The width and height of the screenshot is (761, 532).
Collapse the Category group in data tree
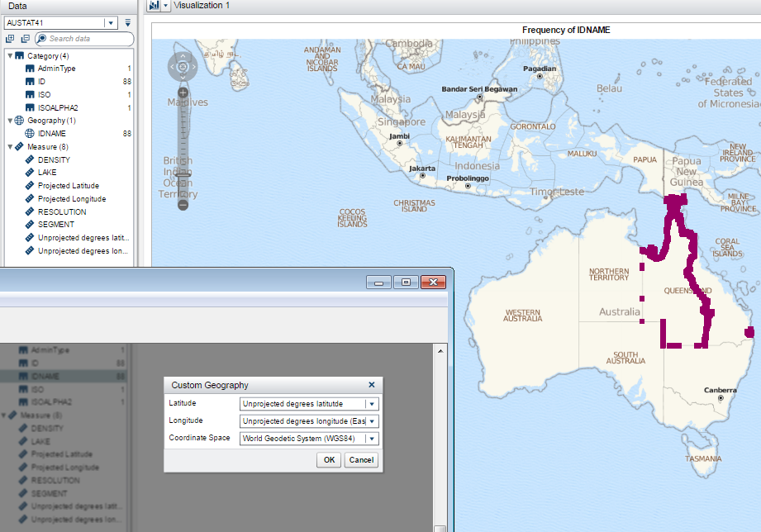coord(10,56)
